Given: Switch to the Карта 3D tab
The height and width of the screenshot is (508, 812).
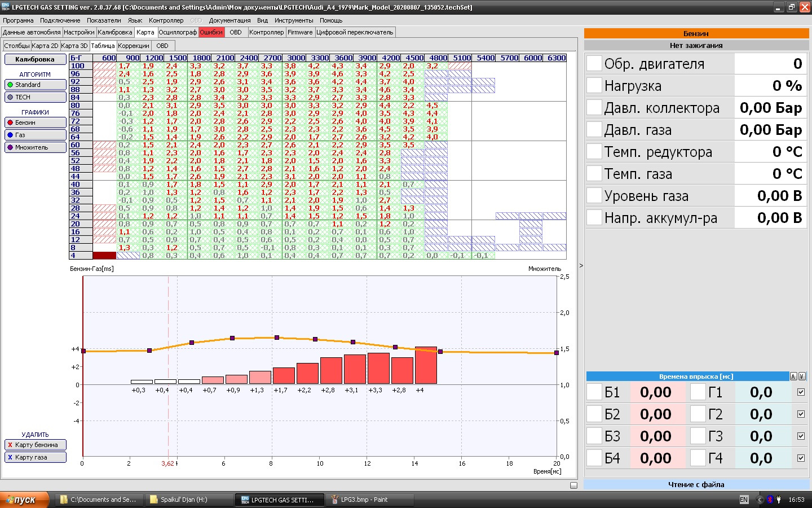Looking at the screenshot, I should click(74, 46).
